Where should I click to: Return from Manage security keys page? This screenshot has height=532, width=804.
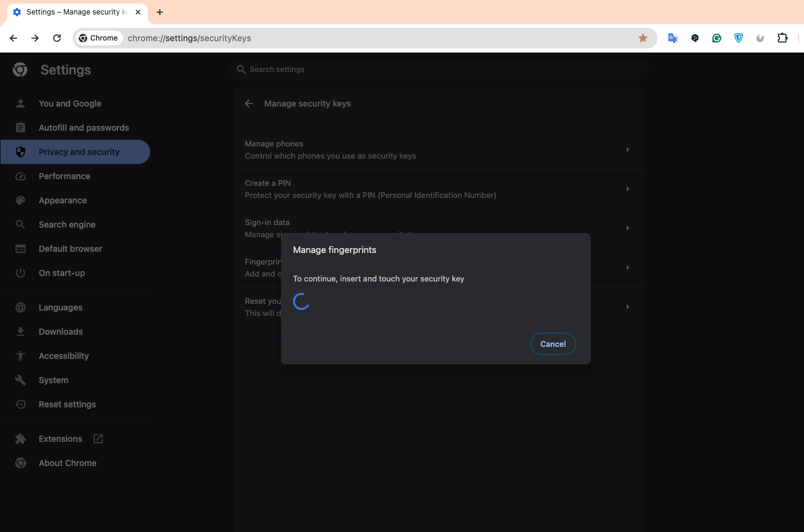(249, 103)
